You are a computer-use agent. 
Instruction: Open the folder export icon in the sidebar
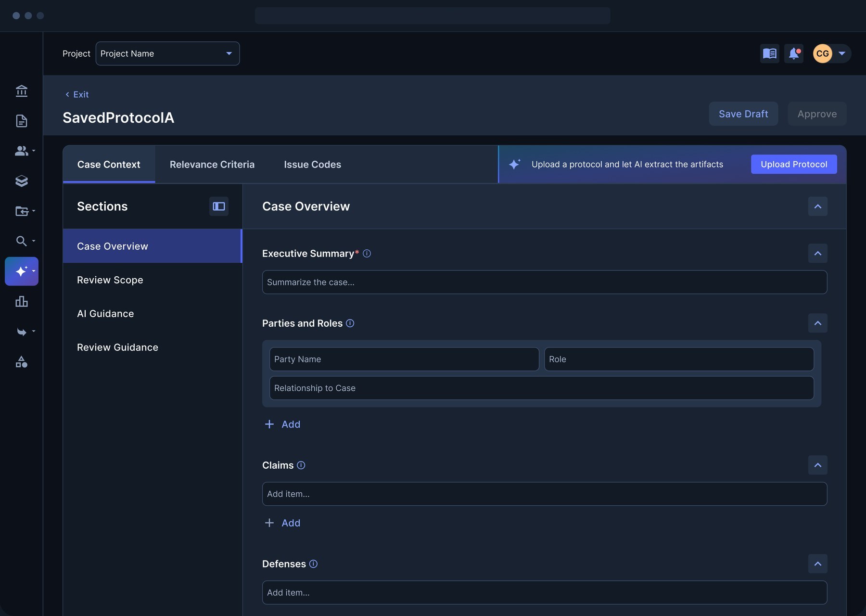[22, 211]
